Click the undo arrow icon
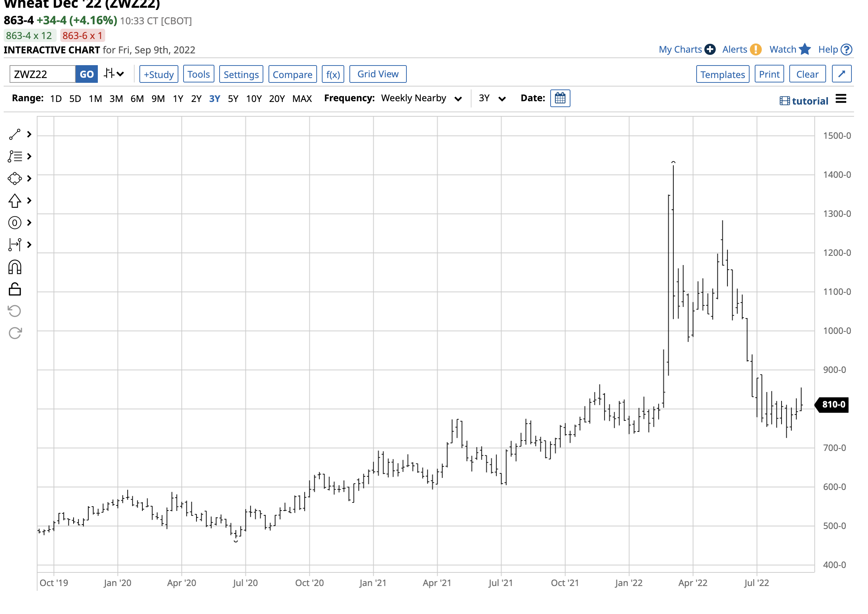Screen dimensions: 868x614 (x=15, y=311)
